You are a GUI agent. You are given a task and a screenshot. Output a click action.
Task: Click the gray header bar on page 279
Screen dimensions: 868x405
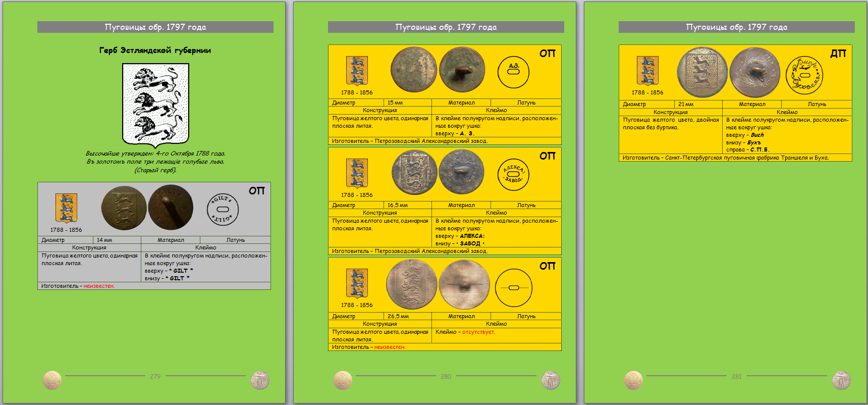pyautogui.click(x=155, y=27)
